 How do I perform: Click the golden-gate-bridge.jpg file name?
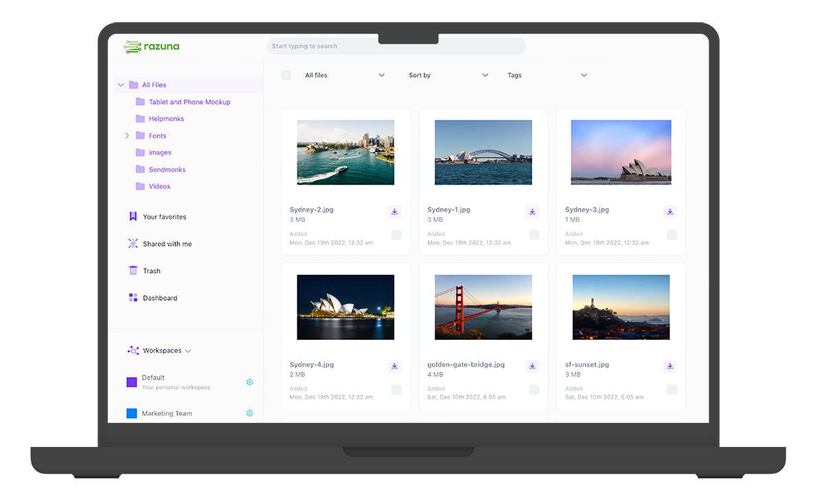[466, 365]
